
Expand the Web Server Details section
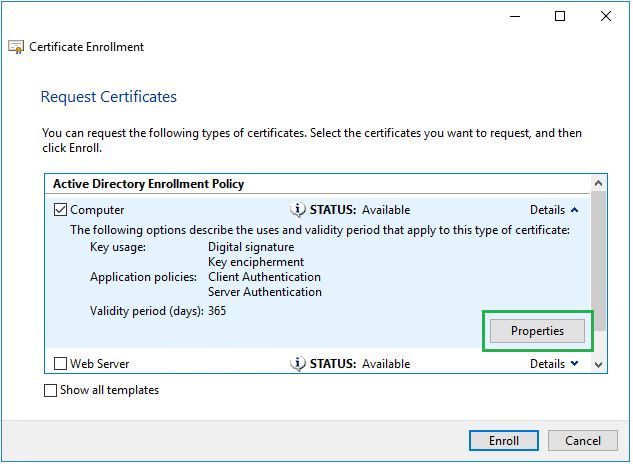click(554, 364)
